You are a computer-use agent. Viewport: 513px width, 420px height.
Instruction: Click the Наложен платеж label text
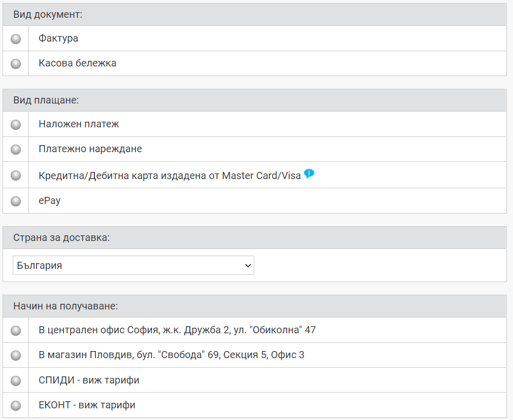click(79, 124)
